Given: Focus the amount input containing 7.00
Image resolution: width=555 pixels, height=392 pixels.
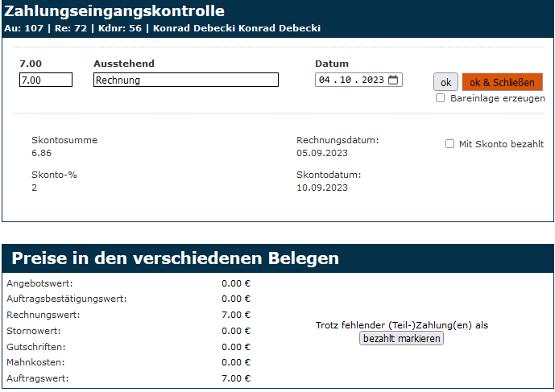Looking at the screenshot, I should tap(45, 80).
